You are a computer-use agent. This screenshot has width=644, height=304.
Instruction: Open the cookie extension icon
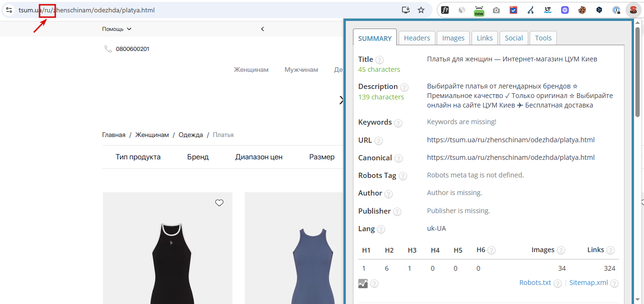tap(582, 10)
